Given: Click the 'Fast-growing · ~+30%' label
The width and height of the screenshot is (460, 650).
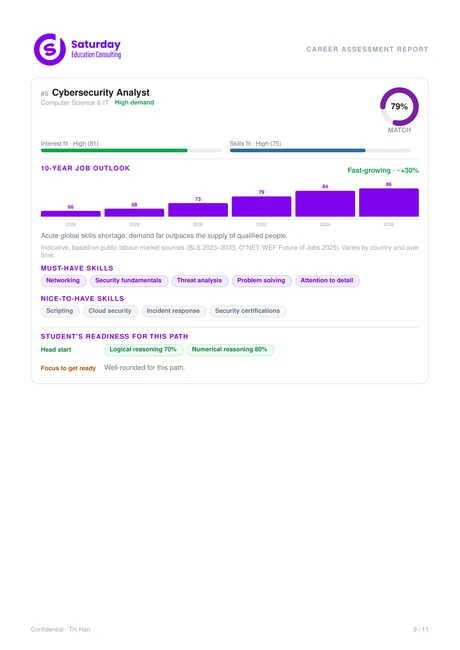Looking at the screenshot, I should tap(383, 170).
